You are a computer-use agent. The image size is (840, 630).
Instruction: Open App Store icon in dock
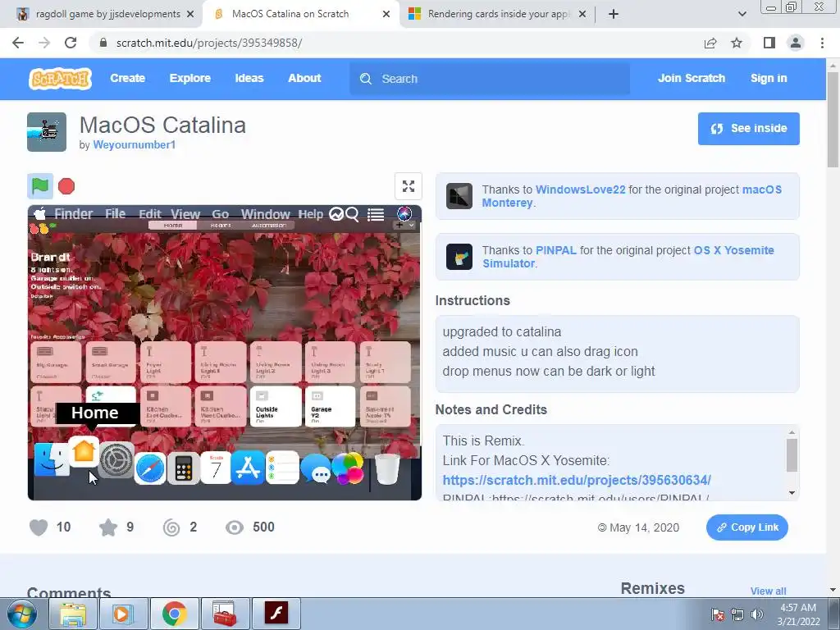248,468
